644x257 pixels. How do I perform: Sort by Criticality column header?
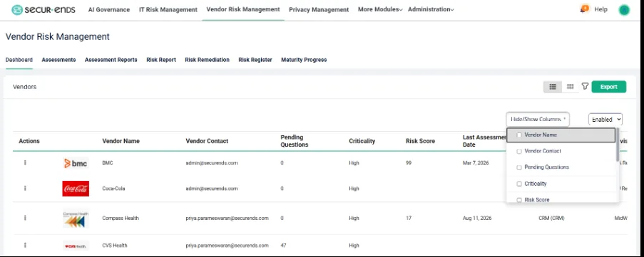362,141
